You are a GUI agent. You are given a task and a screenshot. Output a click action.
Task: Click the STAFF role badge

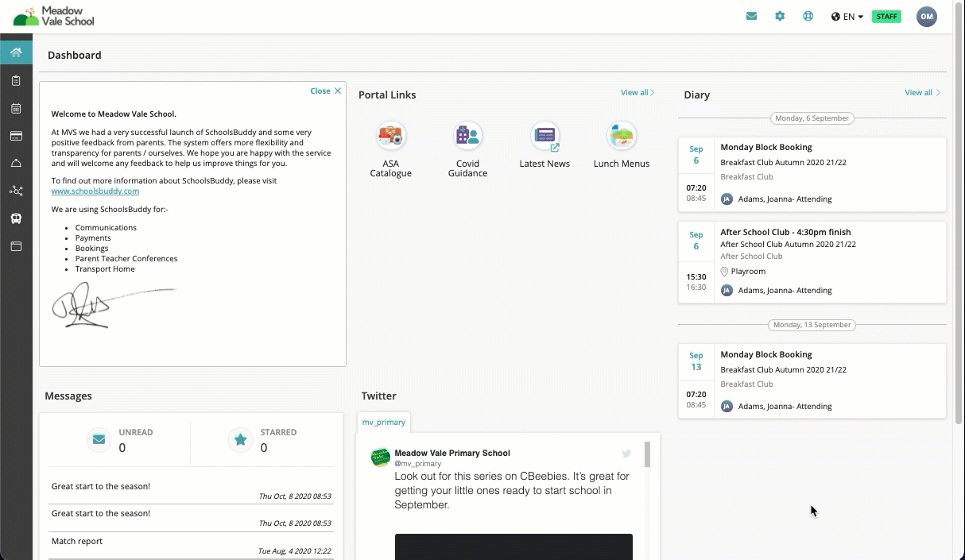[x=886, y=17]
